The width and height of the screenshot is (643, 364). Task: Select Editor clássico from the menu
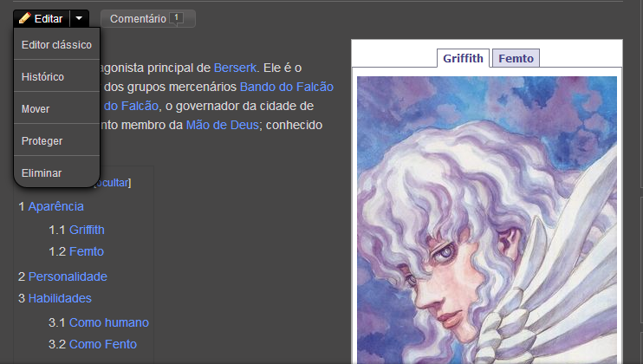56,45
